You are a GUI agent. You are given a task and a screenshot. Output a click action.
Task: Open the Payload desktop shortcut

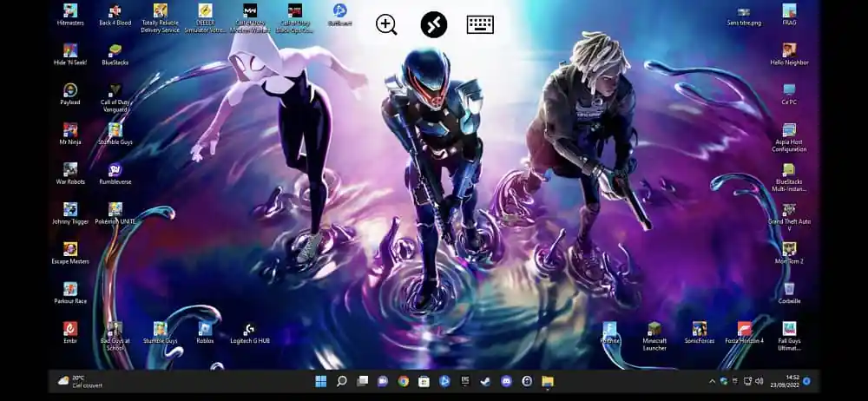point(70,94)
